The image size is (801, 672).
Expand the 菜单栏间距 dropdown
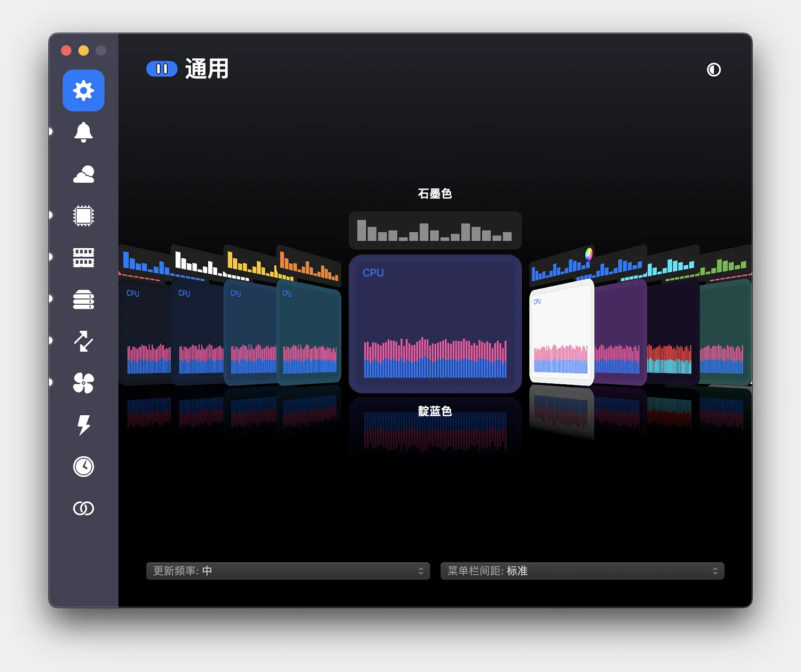tap(582, 571)
